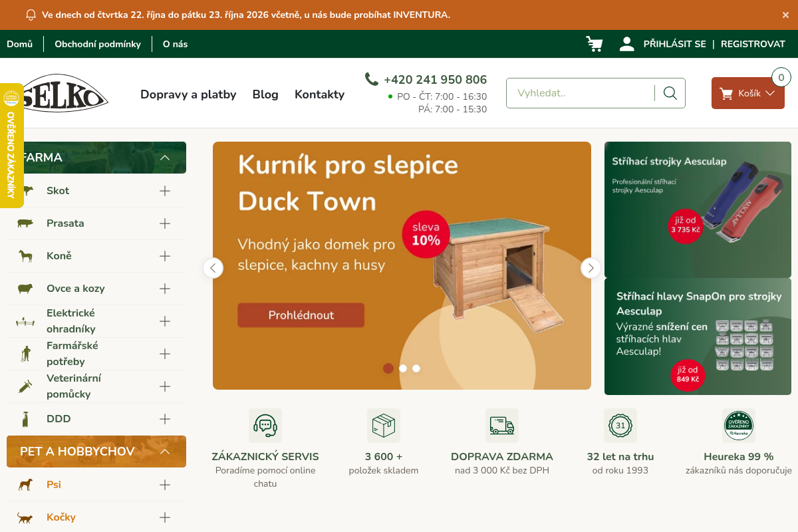
Task: Expand the Farmářské potřeby category
Action: coord(165,354)
